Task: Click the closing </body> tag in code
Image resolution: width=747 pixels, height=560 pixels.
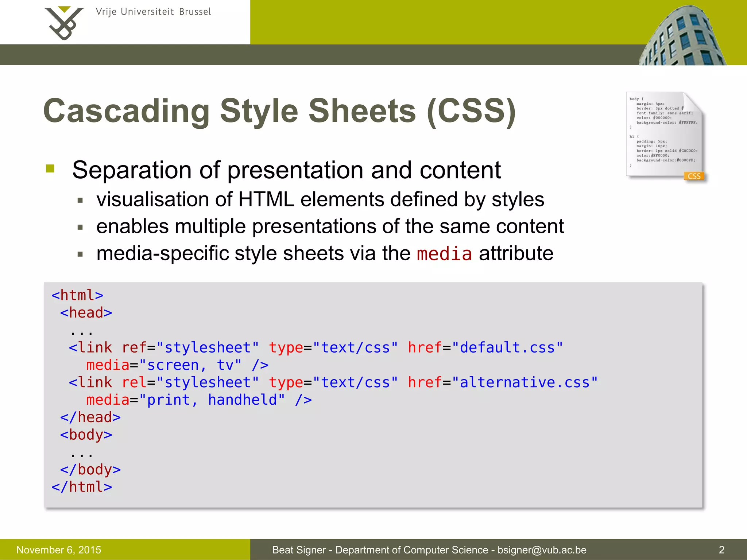Action: 90,470
